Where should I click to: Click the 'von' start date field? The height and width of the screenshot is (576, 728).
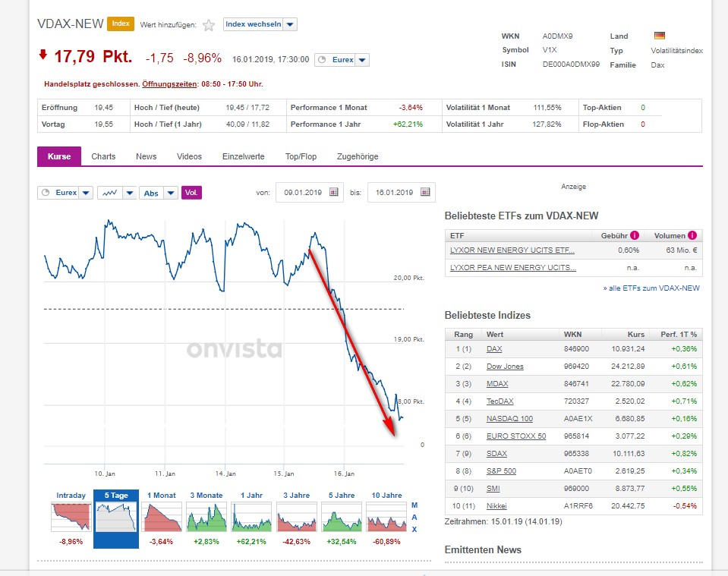coord(301,193)
